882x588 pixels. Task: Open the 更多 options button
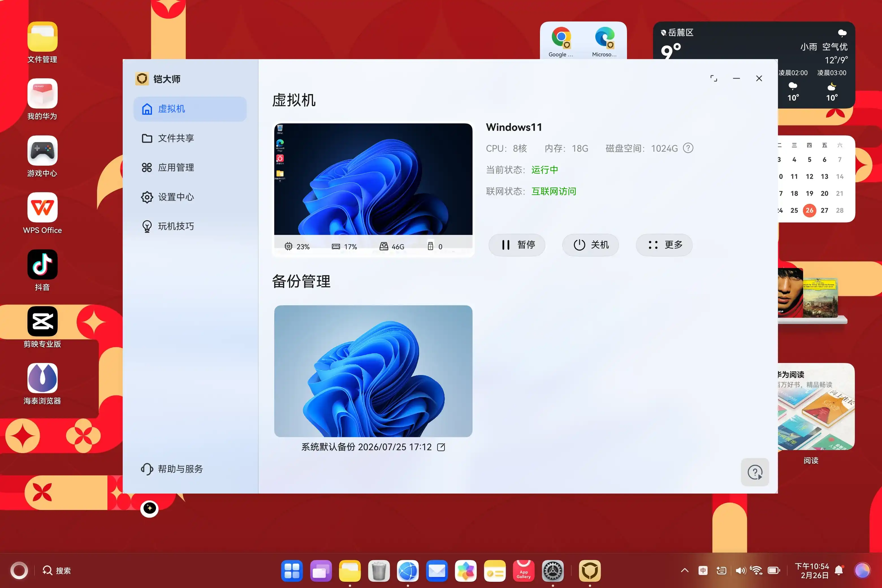point(664,245)
